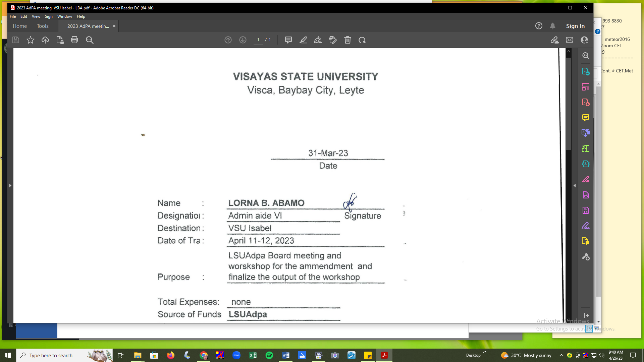The height and width of the screenshot is (362, 644).
Task: Click the Save file icon
Action: tap(16, 40)
